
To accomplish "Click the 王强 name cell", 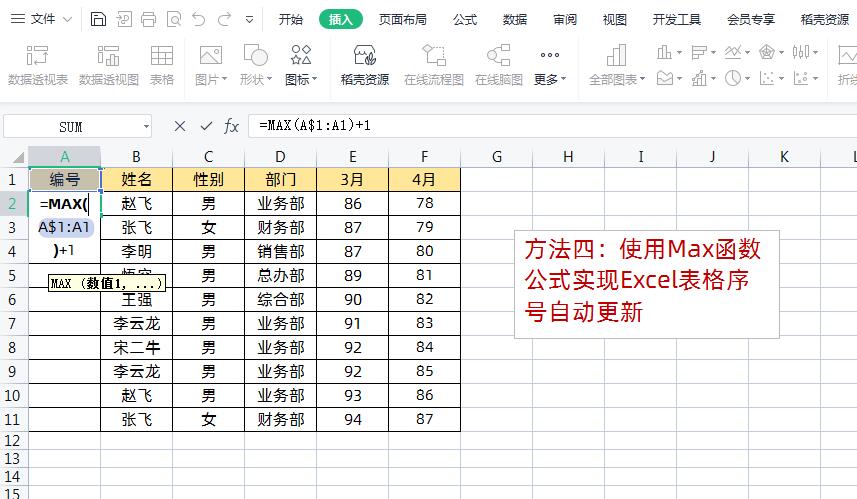I will coord(137,300).
